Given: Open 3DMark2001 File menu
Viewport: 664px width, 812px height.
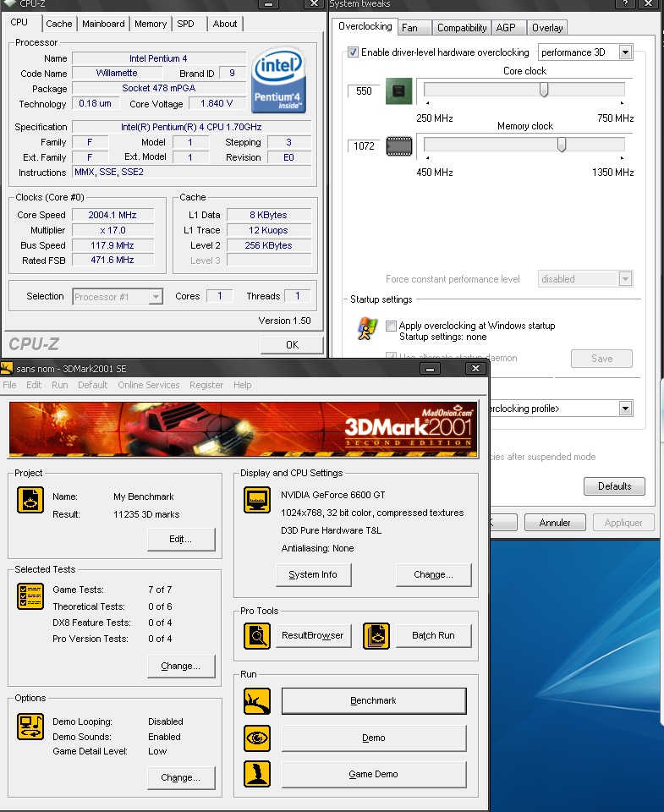Looking at the screenshot, I should coord(9,385).
